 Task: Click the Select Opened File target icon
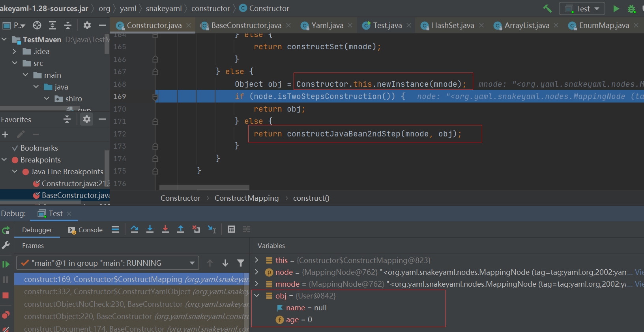37,25
